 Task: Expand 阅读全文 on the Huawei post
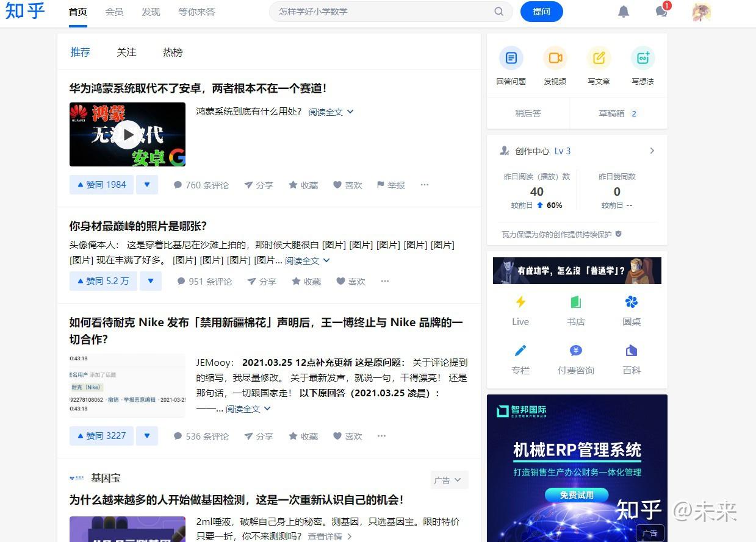pos(331,112)
